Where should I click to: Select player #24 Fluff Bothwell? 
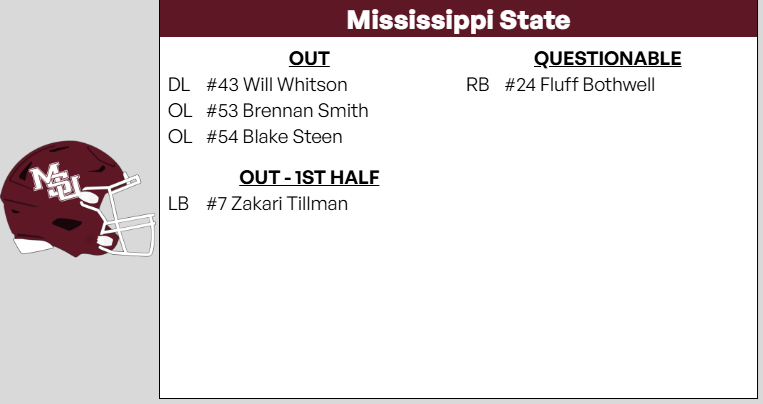(x=579, y=85)
